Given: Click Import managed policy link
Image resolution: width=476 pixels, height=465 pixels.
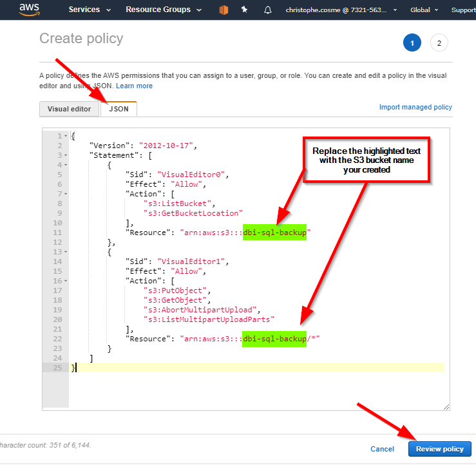Looking at the screenshot, I should (415, 107).
